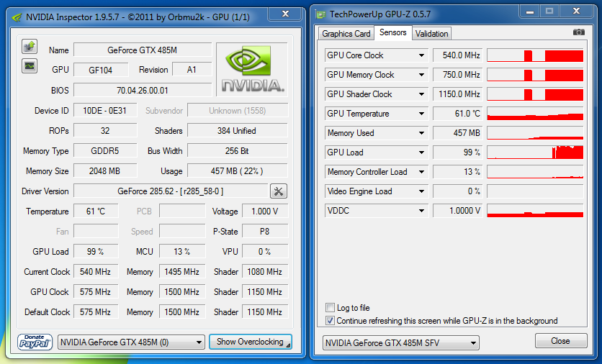Screen dimensions: 602x364
Task: Click the Memory Size field 2048 MB
Action: 105,170
